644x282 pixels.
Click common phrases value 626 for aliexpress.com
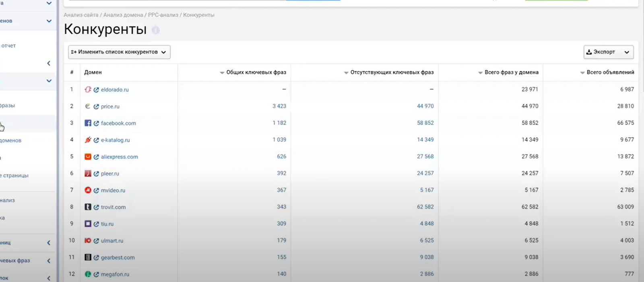coord(282,156)
